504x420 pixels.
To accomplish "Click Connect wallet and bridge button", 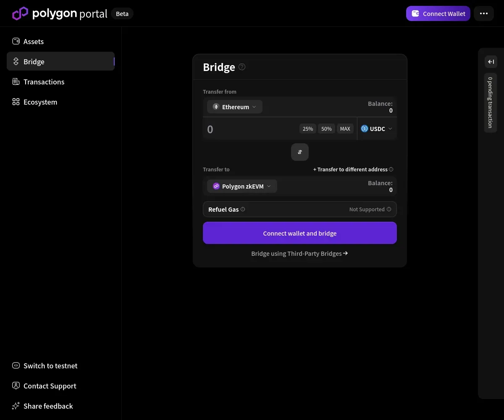I will click(300, 233).
